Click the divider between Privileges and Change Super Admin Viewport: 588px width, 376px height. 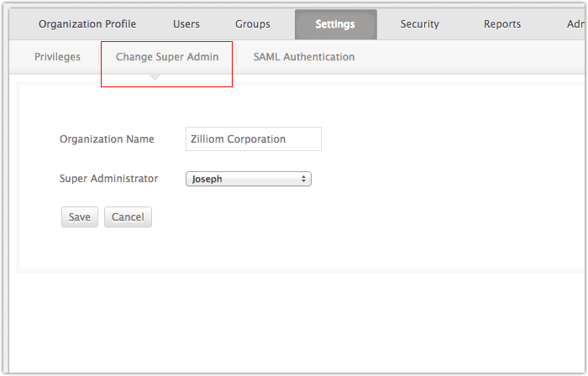(98, 57)
